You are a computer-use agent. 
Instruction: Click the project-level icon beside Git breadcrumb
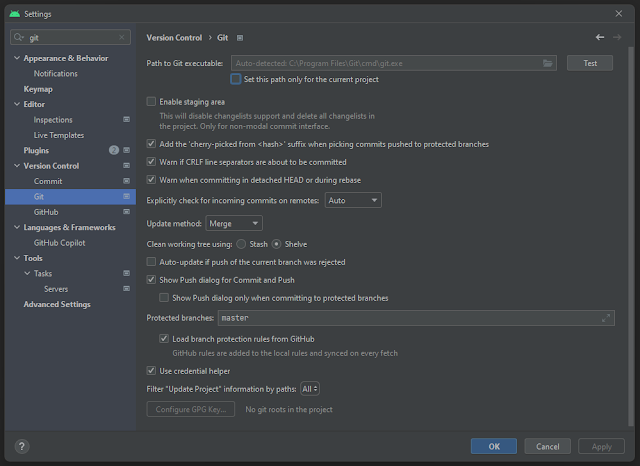(x=240, y=37)
